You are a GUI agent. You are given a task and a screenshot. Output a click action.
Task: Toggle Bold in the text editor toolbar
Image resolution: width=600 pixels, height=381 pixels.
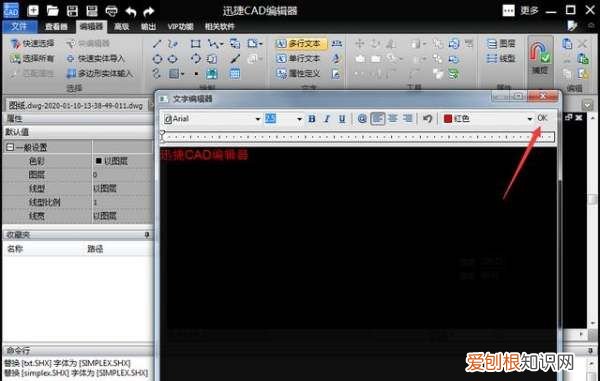[312, 119]
